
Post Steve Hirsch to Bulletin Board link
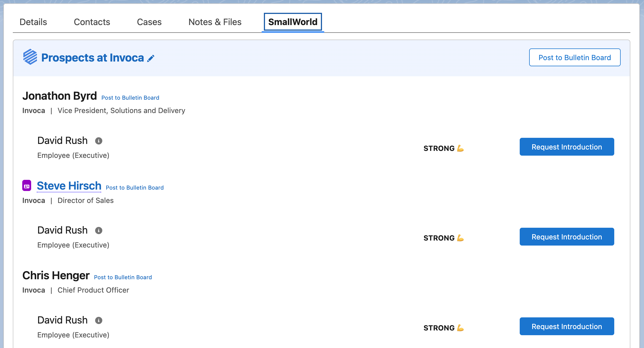coord(135,188)
